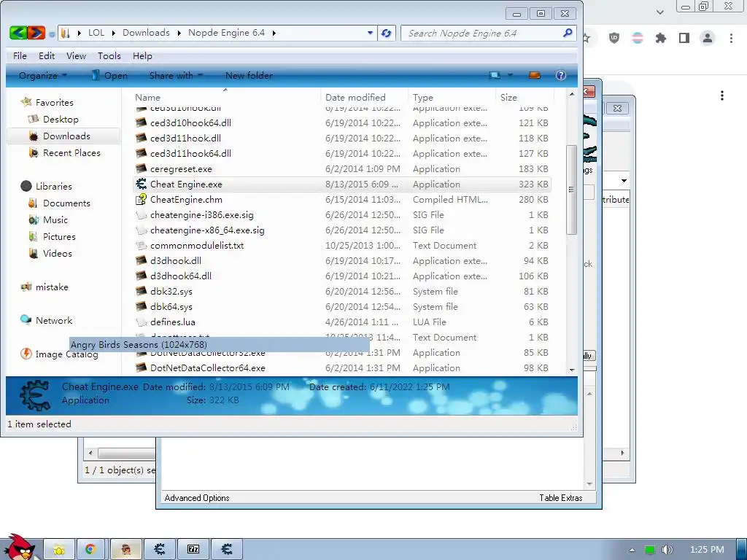The image size is (747, 560).
Task: Click the dbk32.sys file icon
Action: [141, 291]
